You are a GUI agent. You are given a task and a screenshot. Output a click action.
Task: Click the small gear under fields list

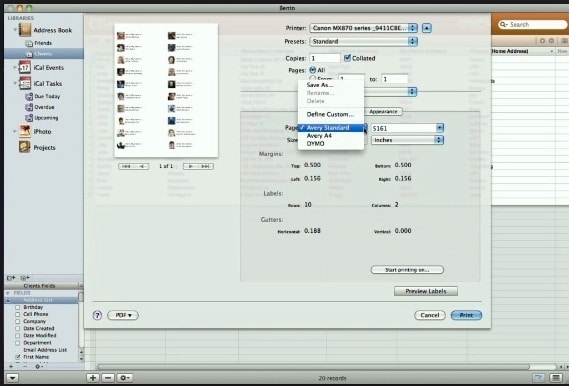click(x=38, y=366)
